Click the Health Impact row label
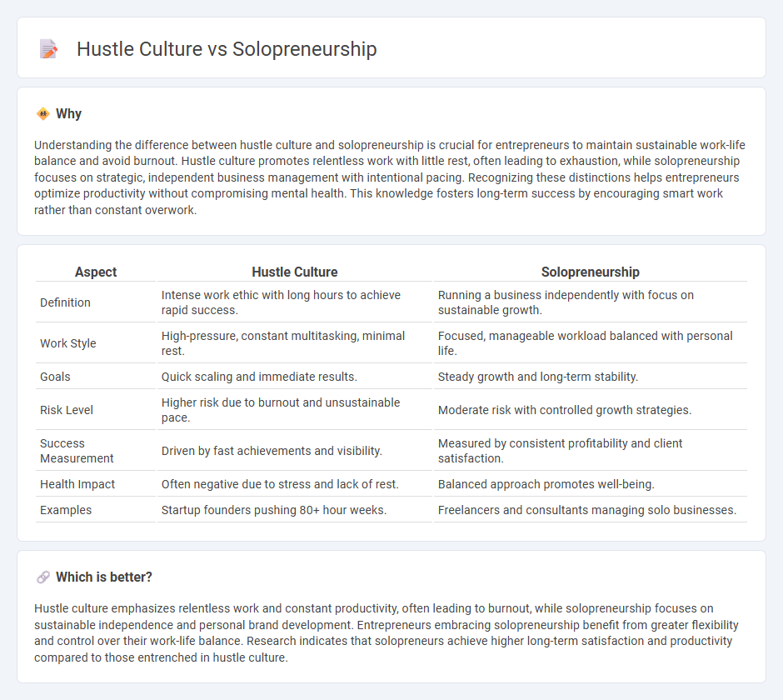The height and width of the screenshot is (700, 783). tap(77, 484)
